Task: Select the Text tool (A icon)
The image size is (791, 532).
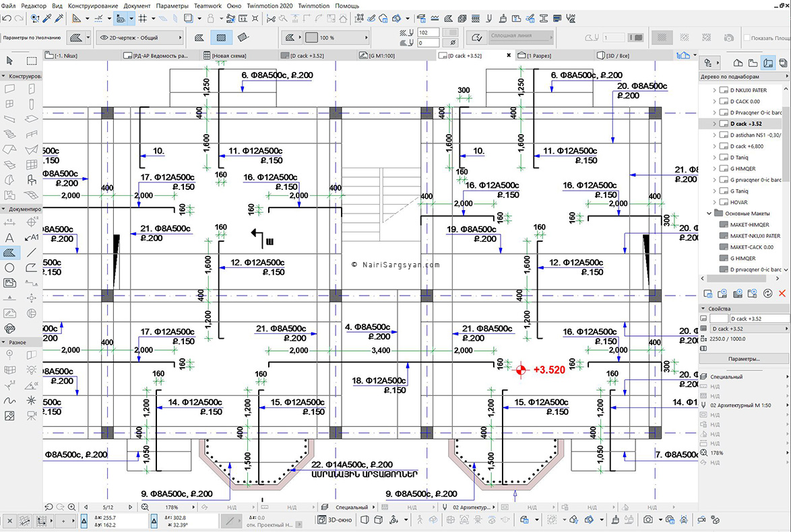Action: (x=9, y=238)
